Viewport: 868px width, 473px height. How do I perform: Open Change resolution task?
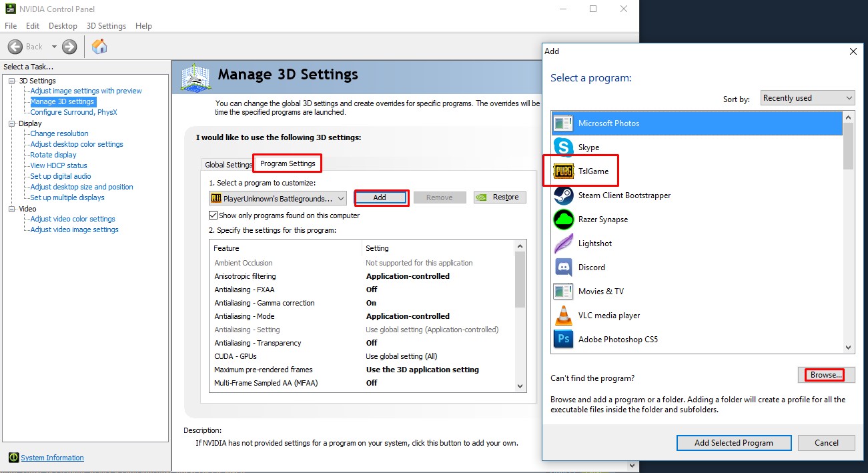[x=59, y=133]
